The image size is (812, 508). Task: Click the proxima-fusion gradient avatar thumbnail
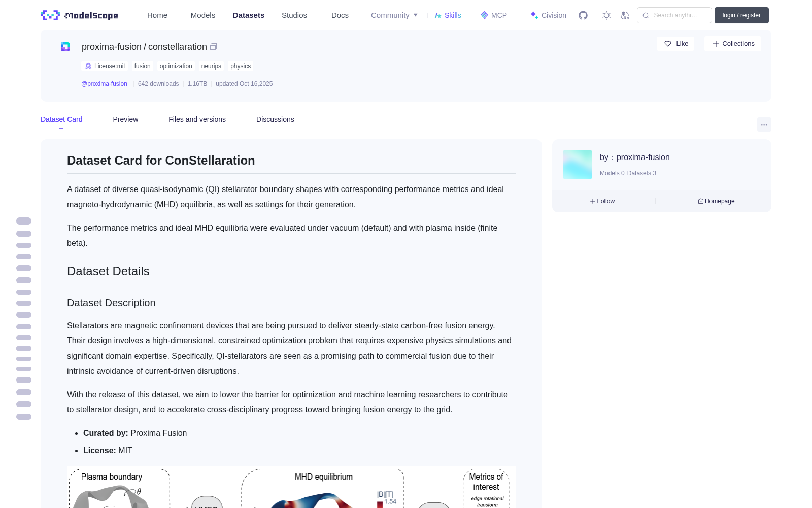tap(578, 164)
